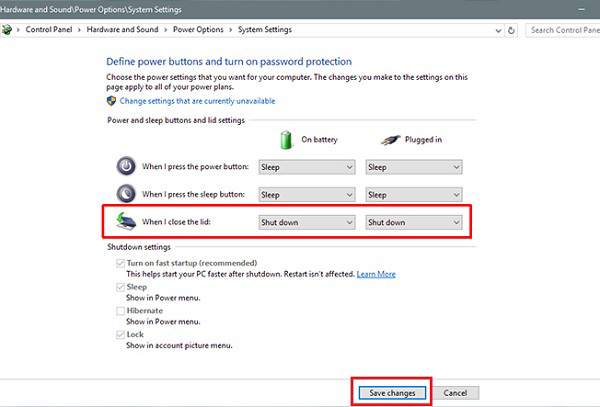Open Change settings that are currently unavailable
The height and width of the screenshot is (407, 600).
tap(197, 101)
